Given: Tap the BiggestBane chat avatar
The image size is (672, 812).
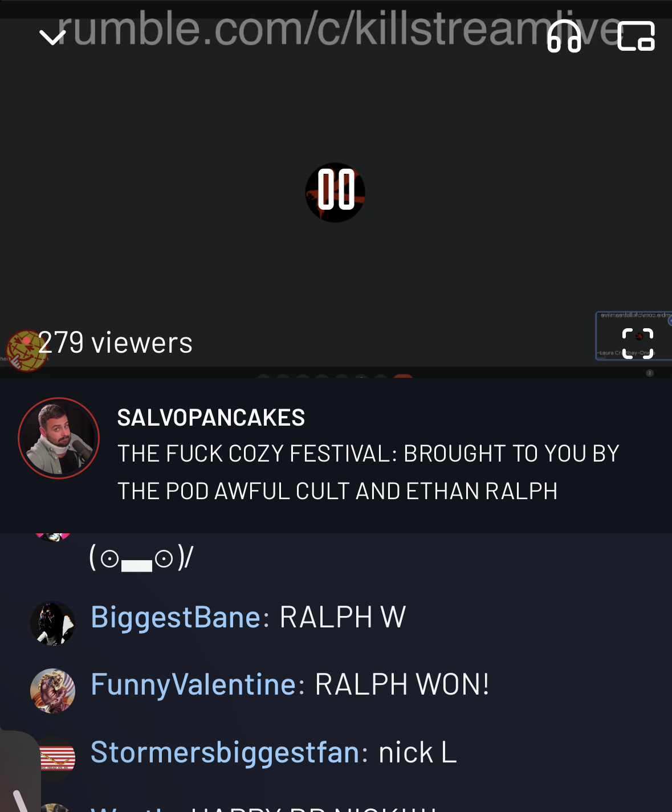Looking at the screenshot, I should point(52,623).
